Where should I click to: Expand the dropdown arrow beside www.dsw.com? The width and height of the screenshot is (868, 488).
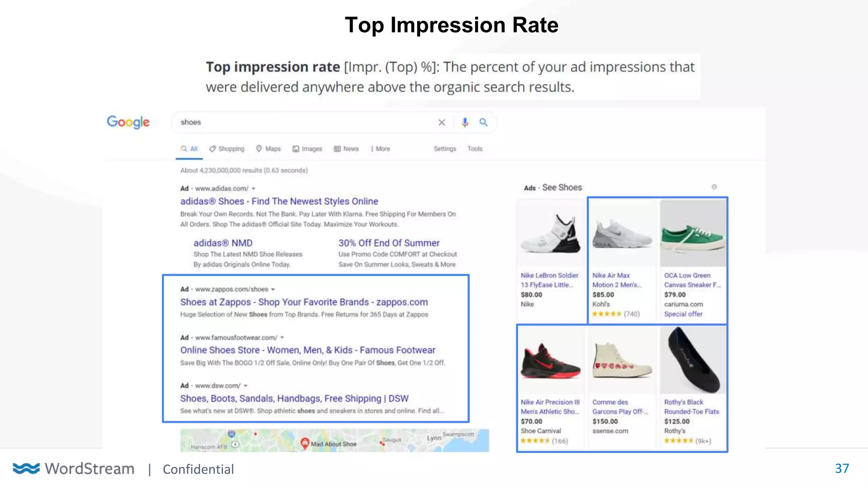pyautogui.click(x=245, y=386)
